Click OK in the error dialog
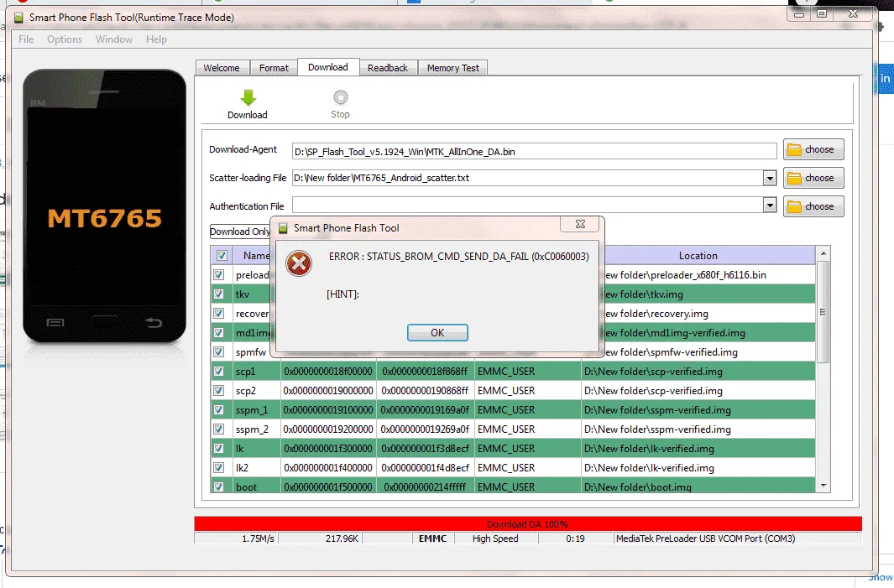The width and height of the screenshot is (894, 588). 437,333
